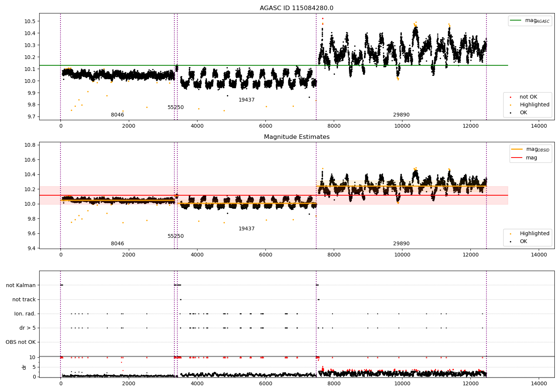Image resolution: width=560 pixels, height=392 pixels.
Task: Click the 'dr' axis label
Action: 24,367
